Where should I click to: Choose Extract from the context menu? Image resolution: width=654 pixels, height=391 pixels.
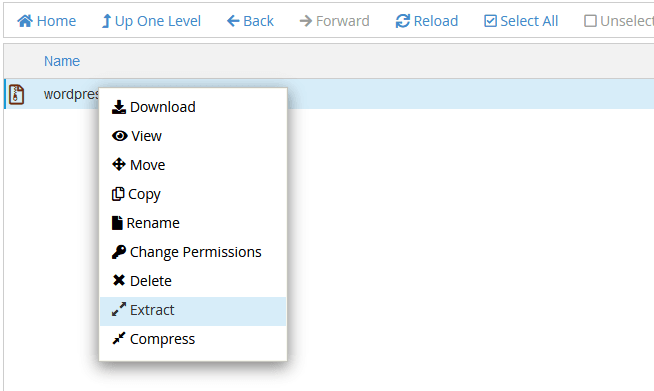coord(193,311)
